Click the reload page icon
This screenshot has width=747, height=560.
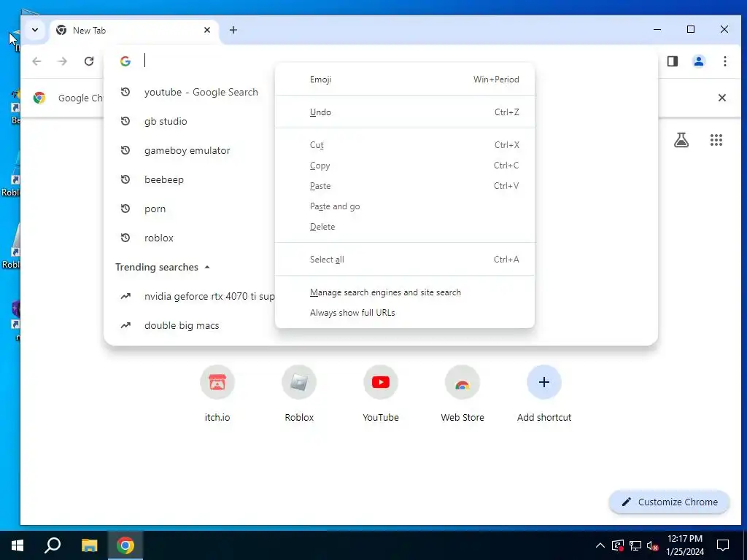click(x=88, y=61)
